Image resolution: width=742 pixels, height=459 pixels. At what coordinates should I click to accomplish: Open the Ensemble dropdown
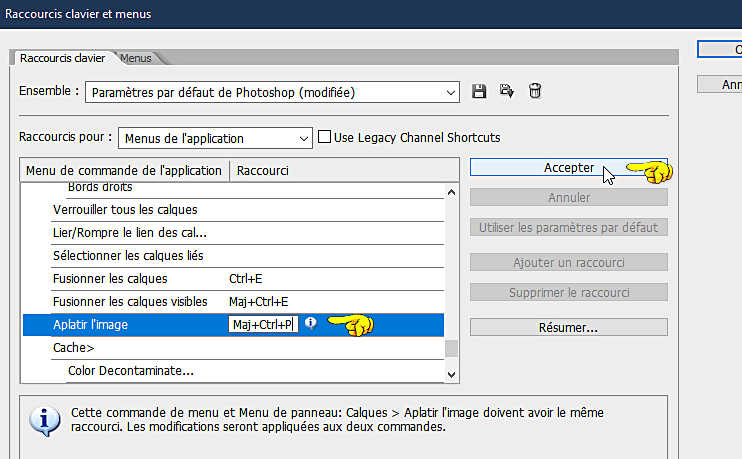pyautogui.click(x=273, y=92)
